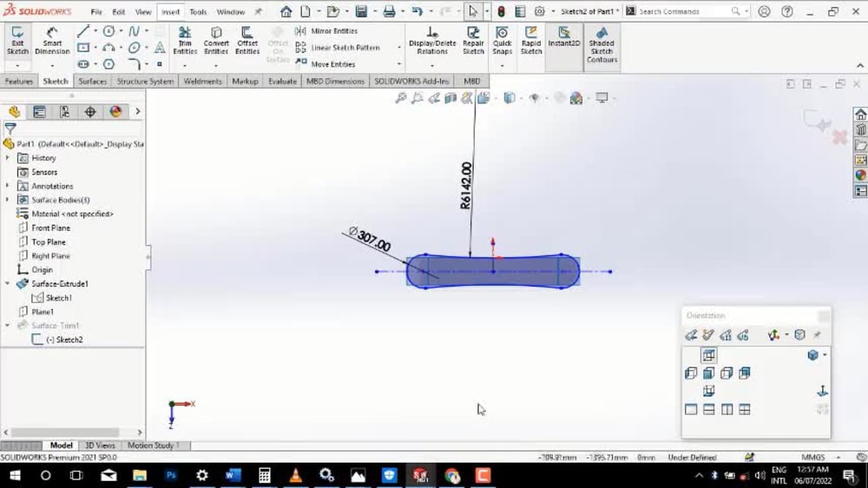Choose Convert Entities tool

point(216,41)
